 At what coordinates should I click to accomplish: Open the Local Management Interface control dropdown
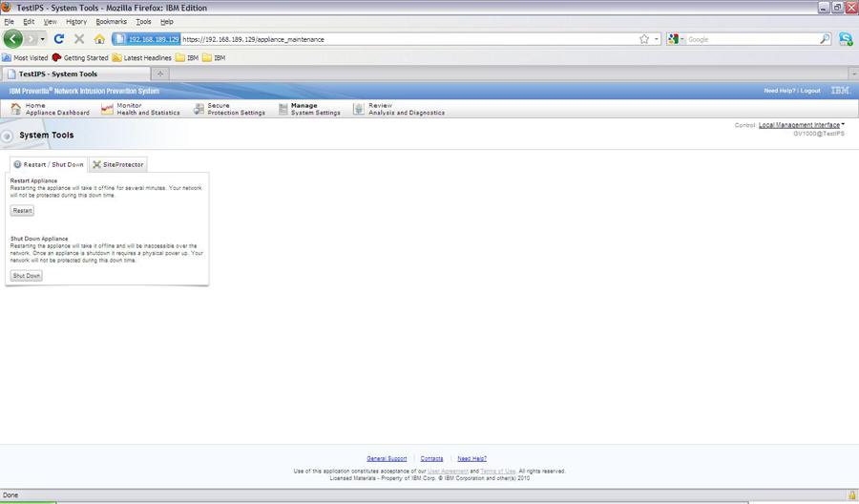click(x=802, y=125)
